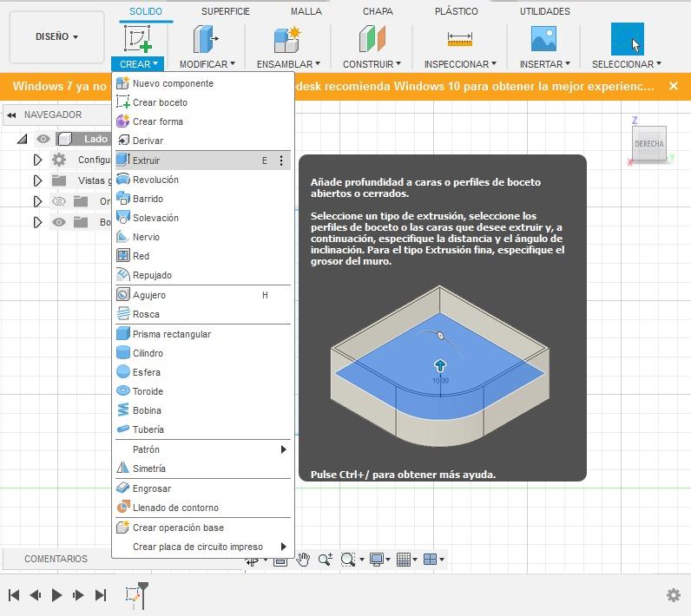Open the INSPECCIONAR dropdown menu
Image resolution: width=691 pixels, height=616 pixels.
460,64
